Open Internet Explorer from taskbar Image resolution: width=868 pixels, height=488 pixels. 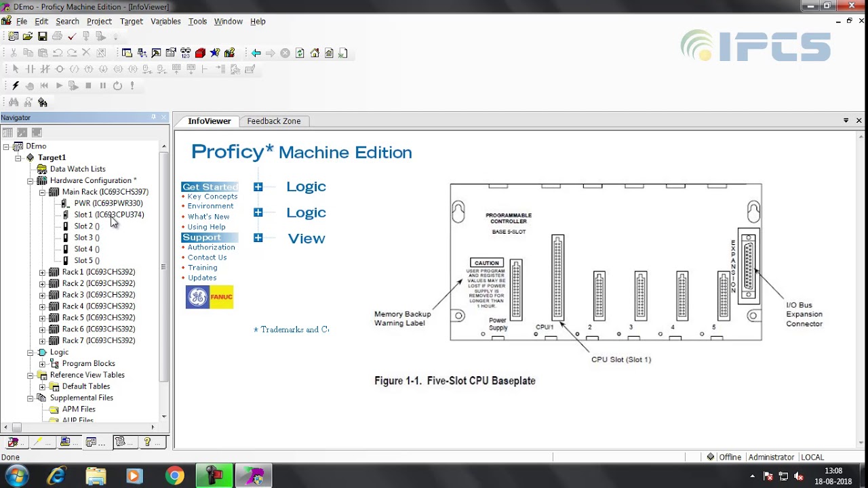pyautogui.click(x=57, y=476)
